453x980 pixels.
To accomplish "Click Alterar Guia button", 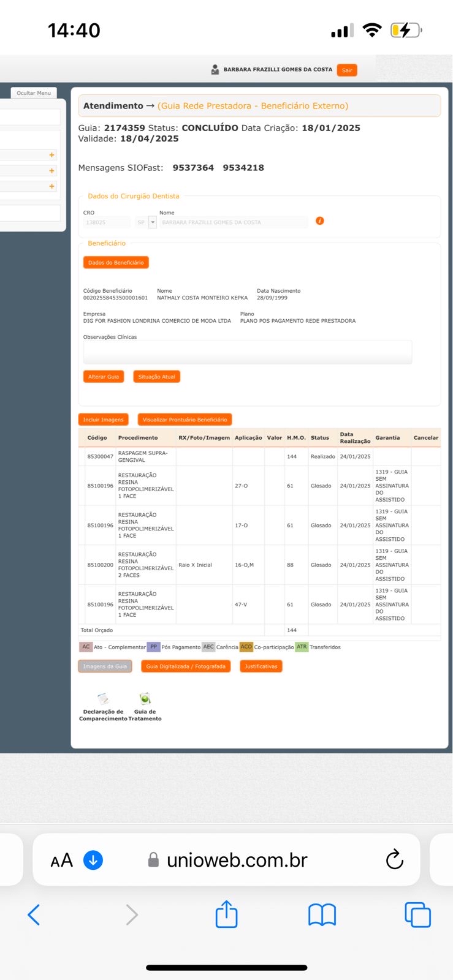I will 104,377.
